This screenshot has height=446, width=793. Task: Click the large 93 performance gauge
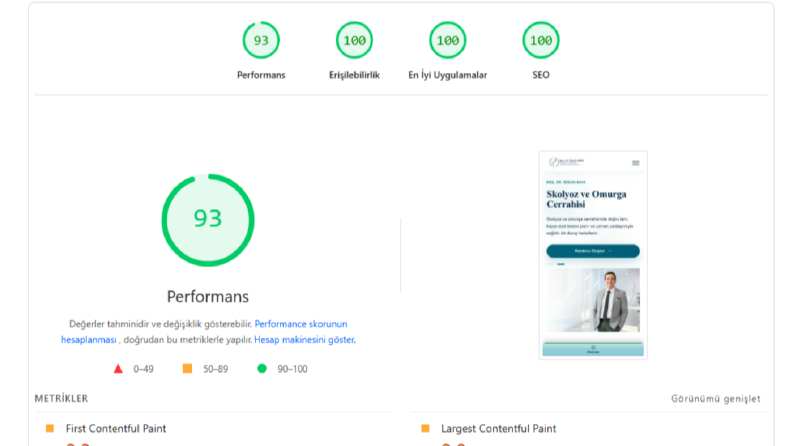click(x=208, y=220)
